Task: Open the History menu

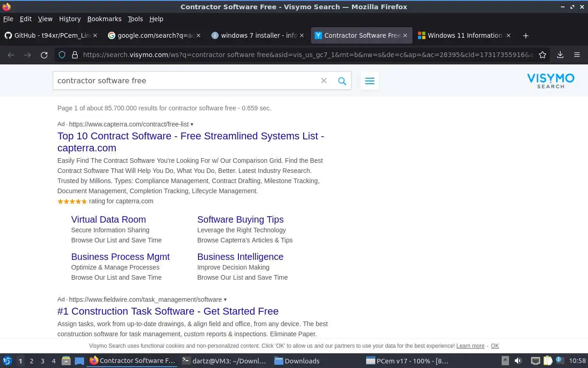Action: coord(70,19)
